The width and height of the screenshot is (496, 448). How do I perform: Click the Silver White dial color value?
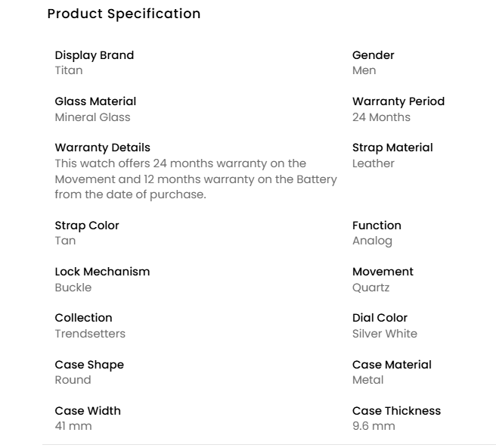tap(384, 334)
